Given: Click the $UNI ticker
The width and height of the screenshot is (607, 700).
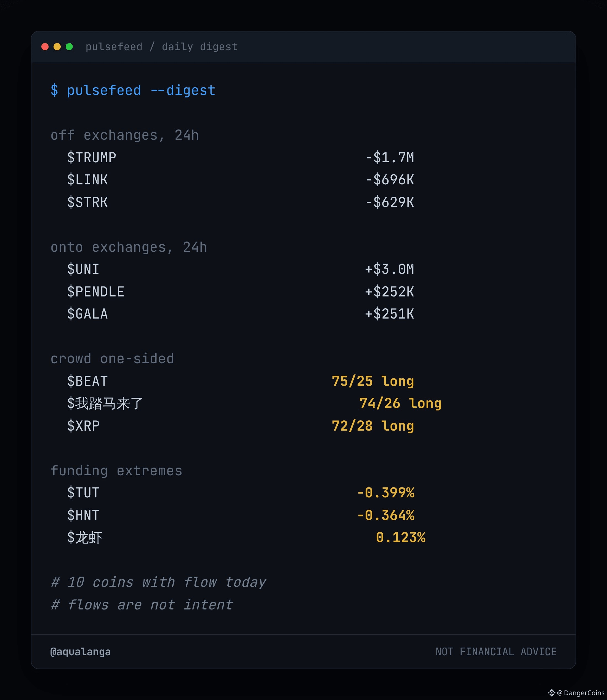Looking at the screenshot, I should [x=83, y=269].
